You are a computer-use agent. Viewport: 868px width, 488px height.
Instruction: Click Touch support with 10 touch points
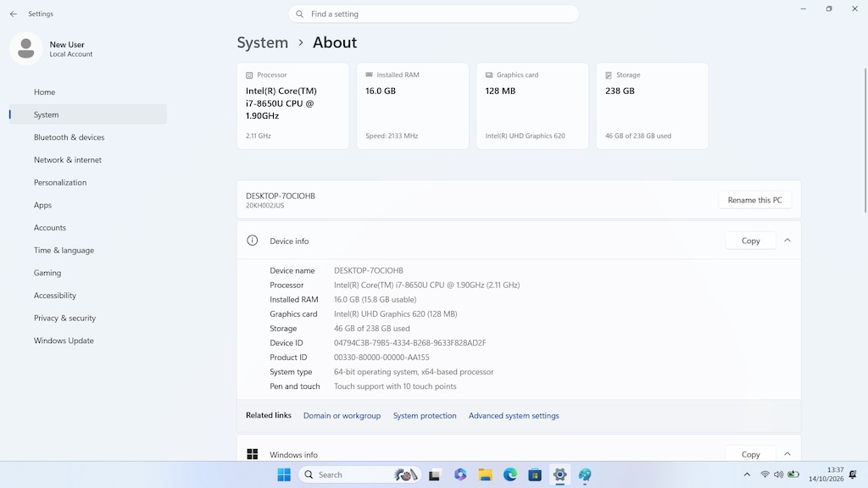coord(395,386)
